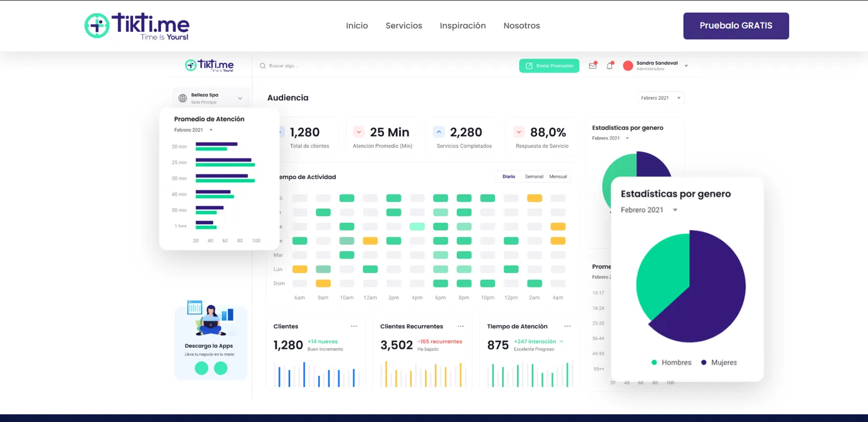Click the 25 Min average value
The height and width of the screenshot is (422, 868).
(x=390, y=132)
